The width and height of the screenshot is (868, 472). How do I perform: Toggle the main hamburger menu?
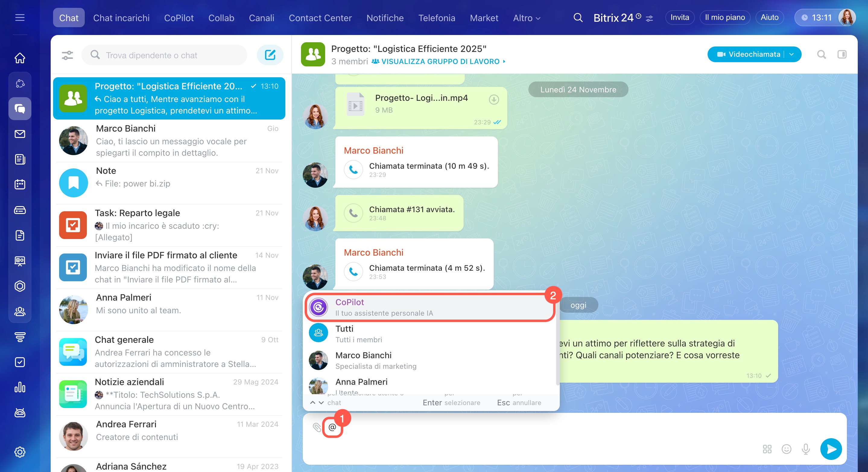tap(20, 18)
